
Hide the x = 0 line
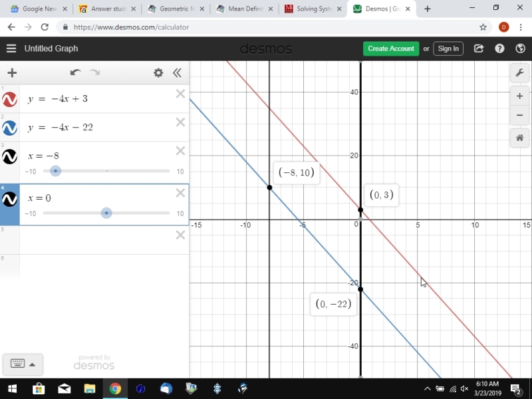9,199
